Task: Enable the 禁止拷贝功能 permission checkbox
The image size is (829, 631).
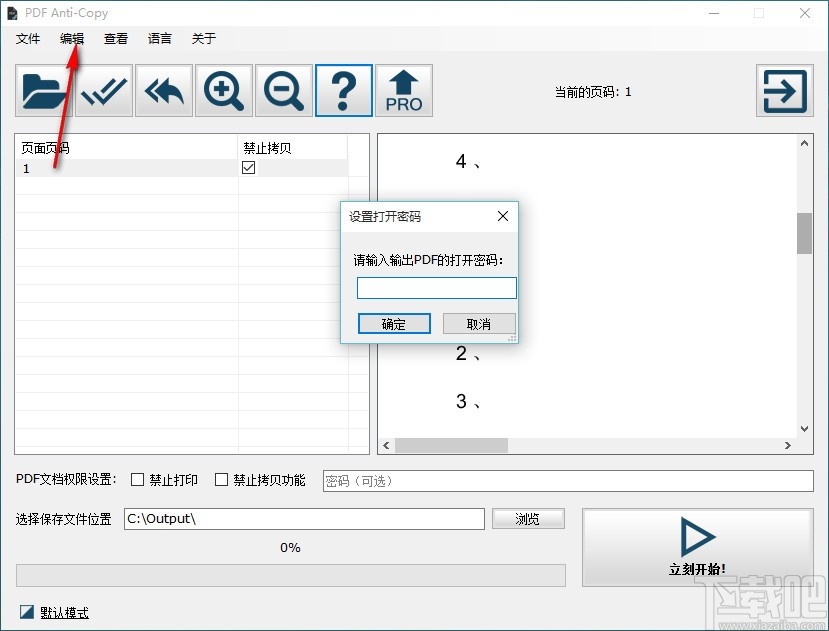Action: (x=221, y=480)
